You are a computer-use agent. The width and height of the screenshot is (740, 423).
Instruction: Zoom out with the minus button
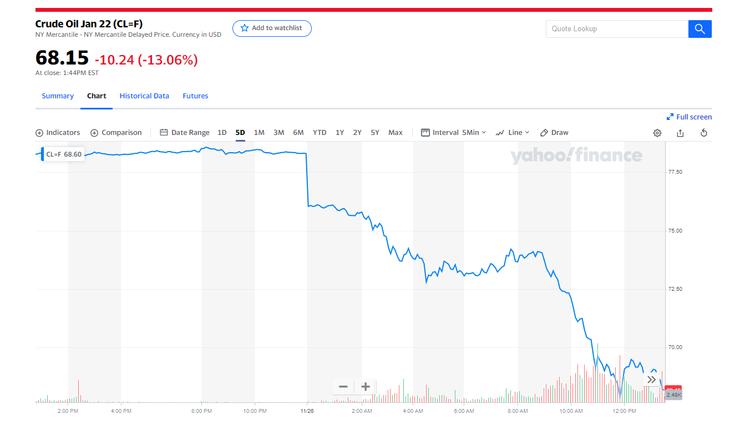pos(343,386)
